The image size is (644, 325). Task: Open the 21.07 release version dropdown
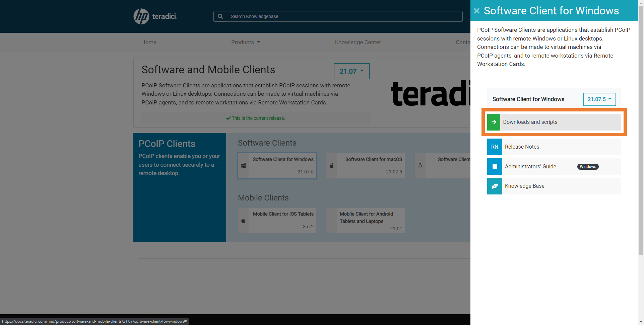351,71
